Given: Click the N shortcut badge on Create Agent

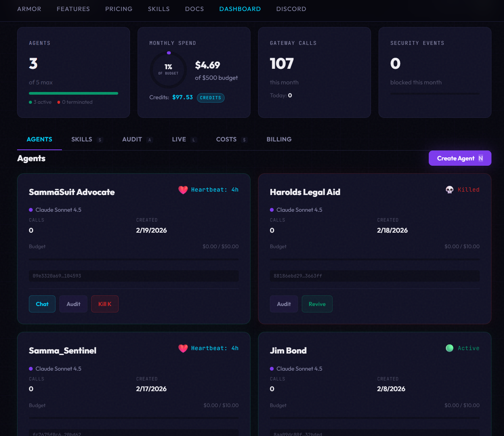Looking at the screenshot, I should click(481, 158).
